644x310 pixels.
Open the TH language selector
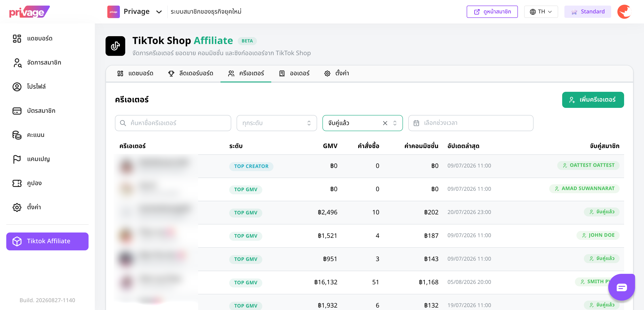[x=541, y=12]
